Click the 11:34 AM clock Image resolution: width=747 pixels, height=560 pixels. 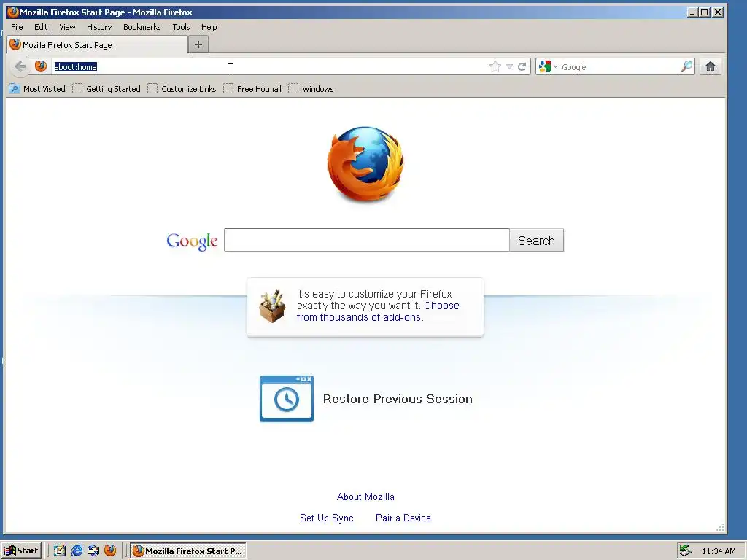pos(719,551)
